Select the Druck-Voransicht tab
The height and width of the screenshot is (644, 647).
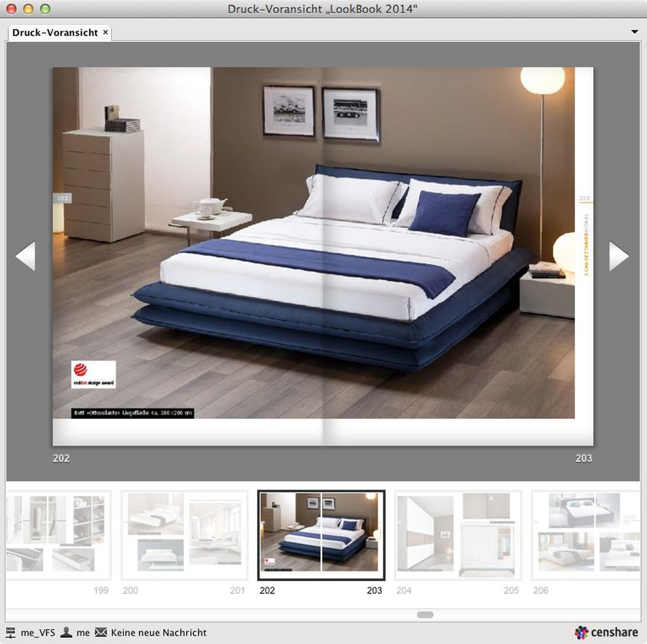(x=55, y=33)
